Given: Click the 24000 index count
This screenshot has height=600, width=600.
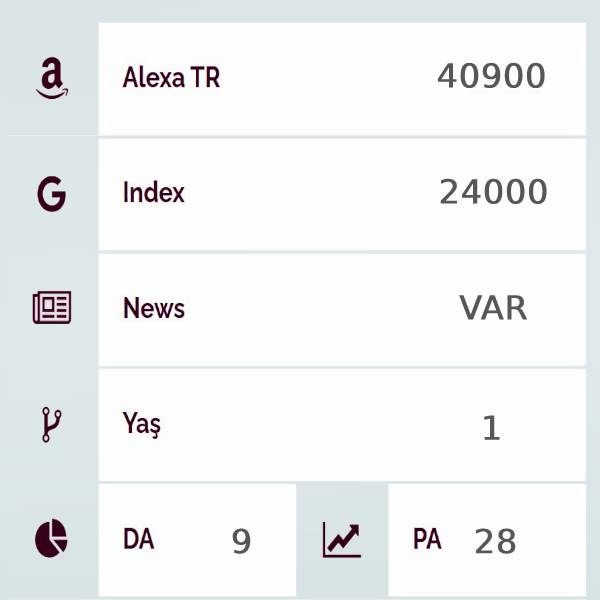Looking at the screenshot, I should [493, 192].
